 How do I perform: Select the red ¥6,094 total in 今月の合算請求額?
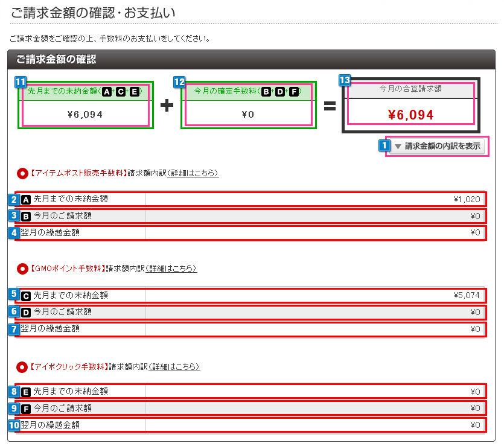410,115
